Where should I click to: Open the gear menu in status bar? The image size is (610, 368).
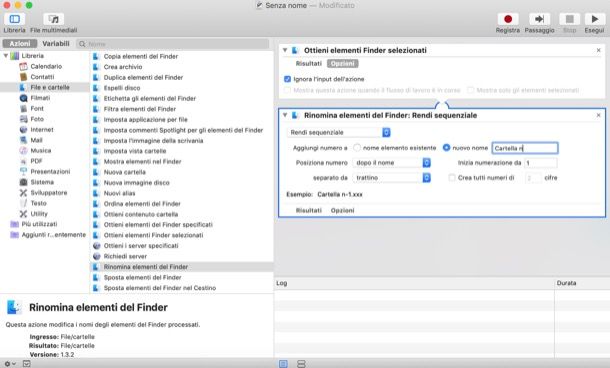click(x=10, y=363)
